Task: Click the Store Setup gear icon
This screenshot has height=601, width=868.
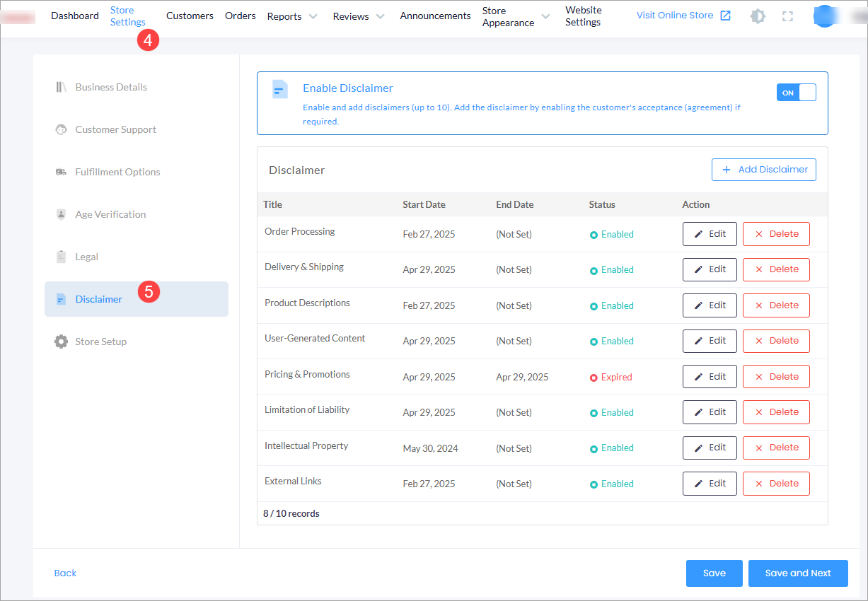Action: point(61,342)
